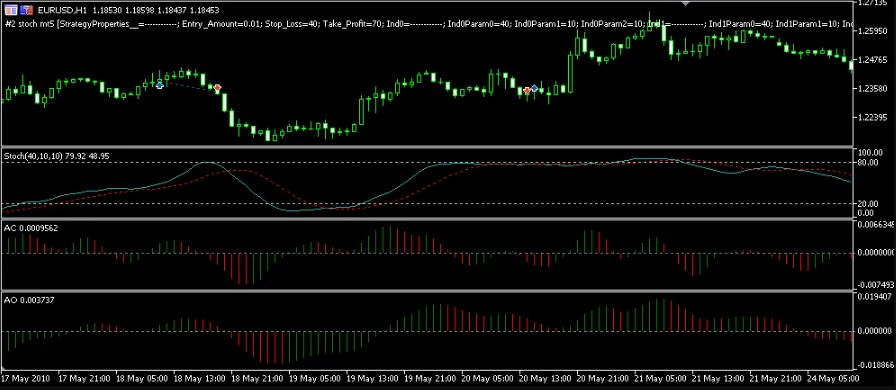Image resolution: width=896 pixels, height=390 pixels.
Task: Click time axis label 17 May 21:00
Action: 85,379
